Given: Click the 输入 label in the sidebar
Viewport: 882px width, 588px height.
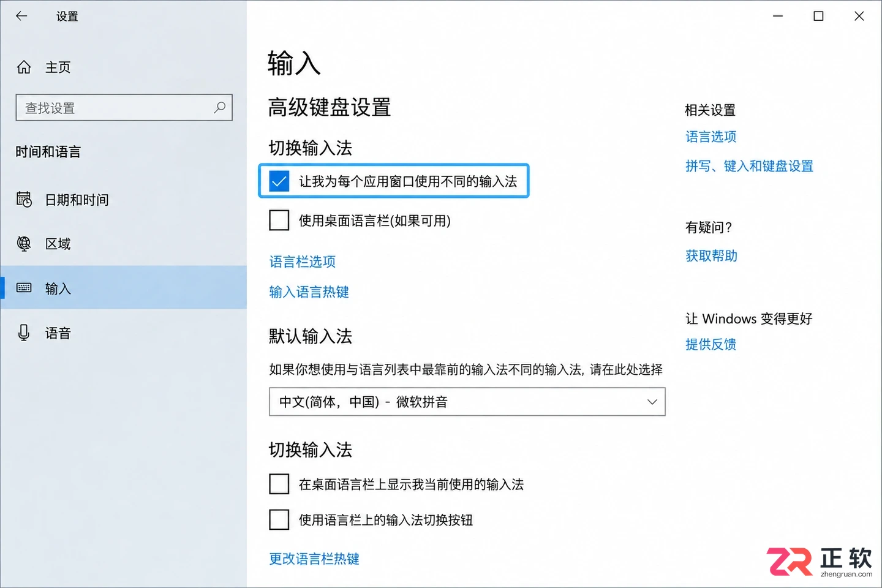Looking at the screenshot, I should pyautogui.click(x=58, y=288).
